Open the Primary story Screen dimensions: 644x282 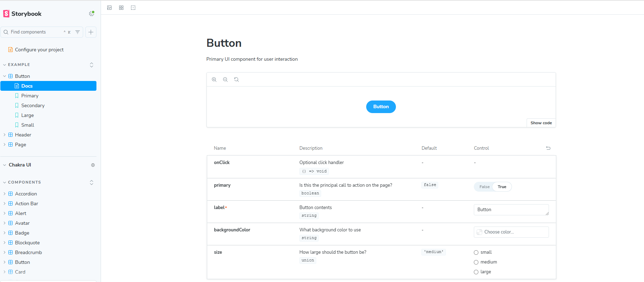[30, 96]
